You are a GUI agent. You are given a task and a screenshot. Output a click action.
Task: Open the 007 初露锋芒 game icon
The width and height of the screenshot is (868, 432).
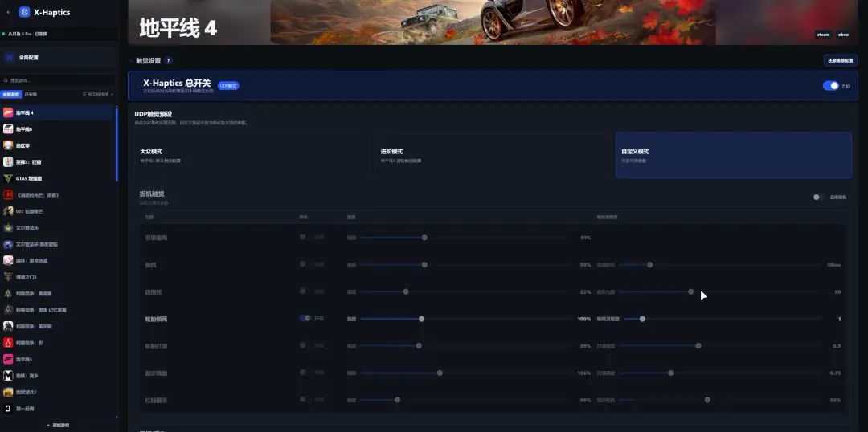8,211
